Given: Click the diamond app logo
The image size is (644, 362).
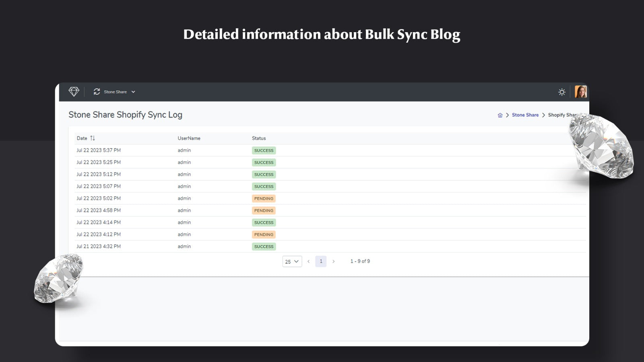Looking at the screenshot, I should [x=74, y=92].
